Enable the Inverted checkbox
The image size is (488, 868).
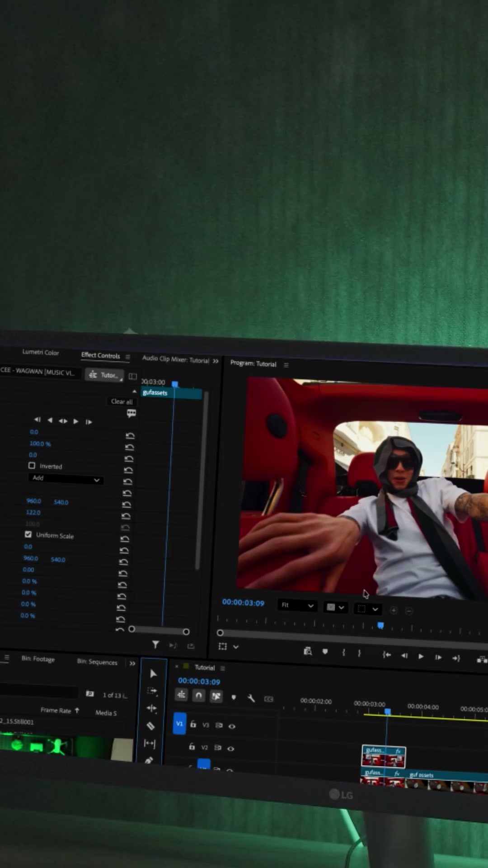click(32, 465)
